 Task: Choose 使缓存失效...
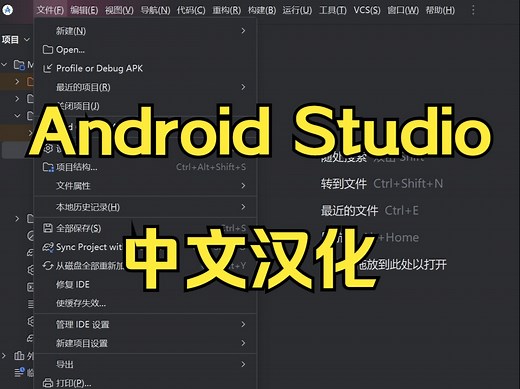145,303
